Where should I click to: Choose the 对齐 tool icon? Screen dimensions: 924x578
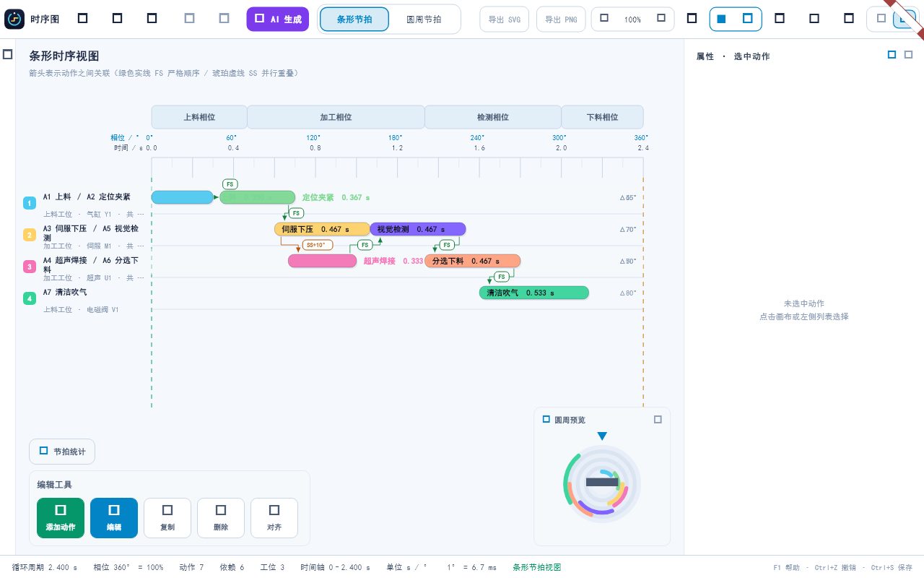click(x=274, y=510)
